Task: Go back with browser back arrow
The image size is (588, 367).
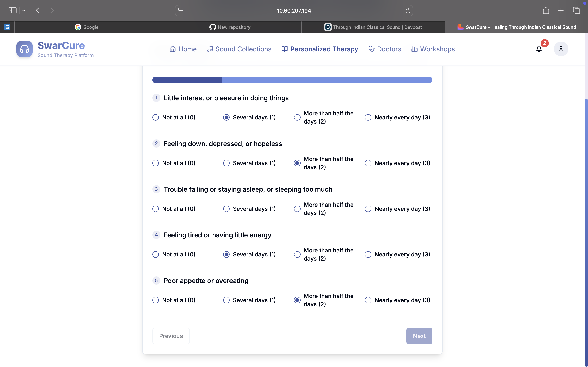Action: click(x=37, y=10)
